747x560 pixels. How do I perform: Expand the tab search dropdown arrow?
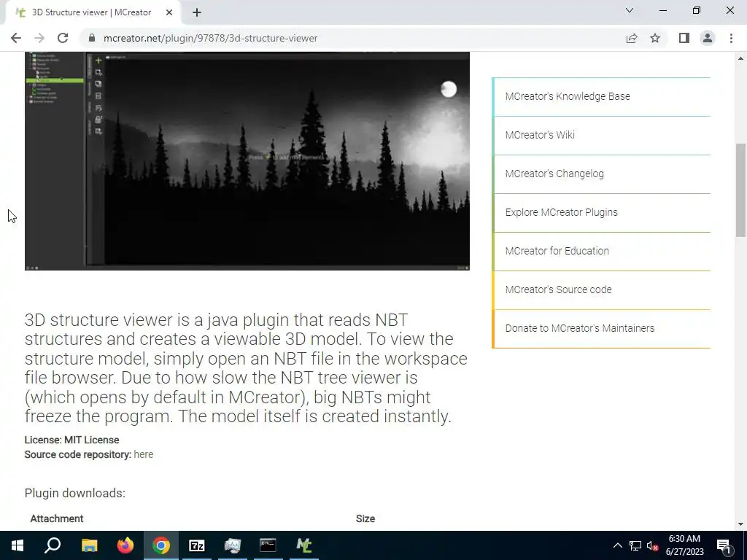tap(630, 10)
